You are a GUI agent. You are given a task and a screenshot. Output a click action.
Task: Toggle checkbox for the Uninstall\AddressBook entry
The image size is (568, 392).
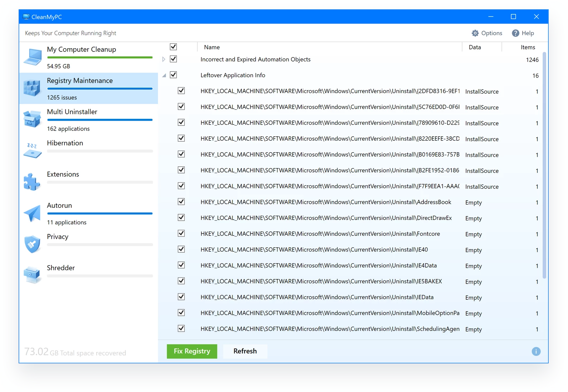181,202
